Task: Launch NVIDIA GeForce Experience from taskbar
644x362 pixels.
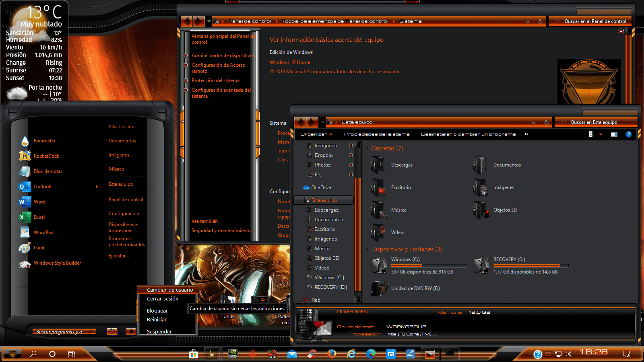Action: (232, 354)
